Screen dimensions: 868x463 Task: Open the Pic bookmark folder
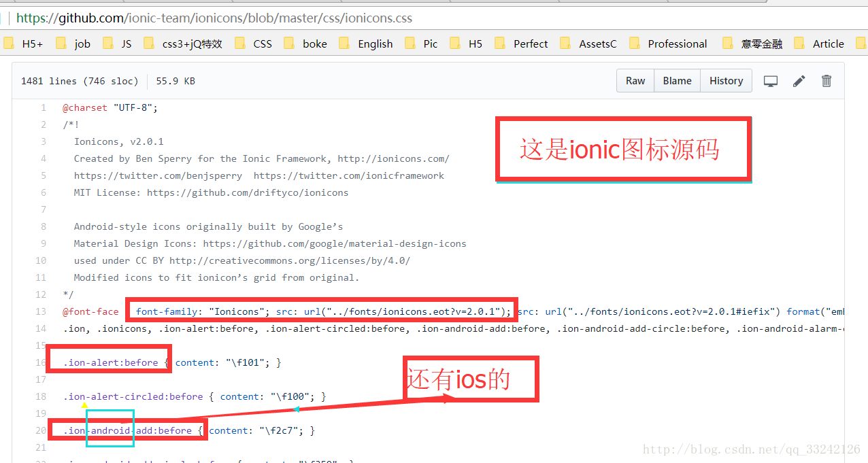click(x=421, y=44)
